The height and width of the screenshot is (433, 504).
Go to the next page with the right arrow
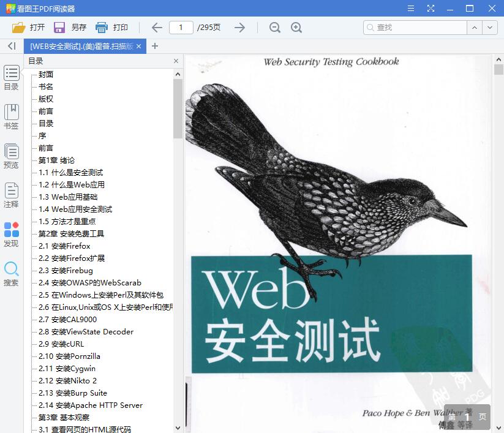239,28
